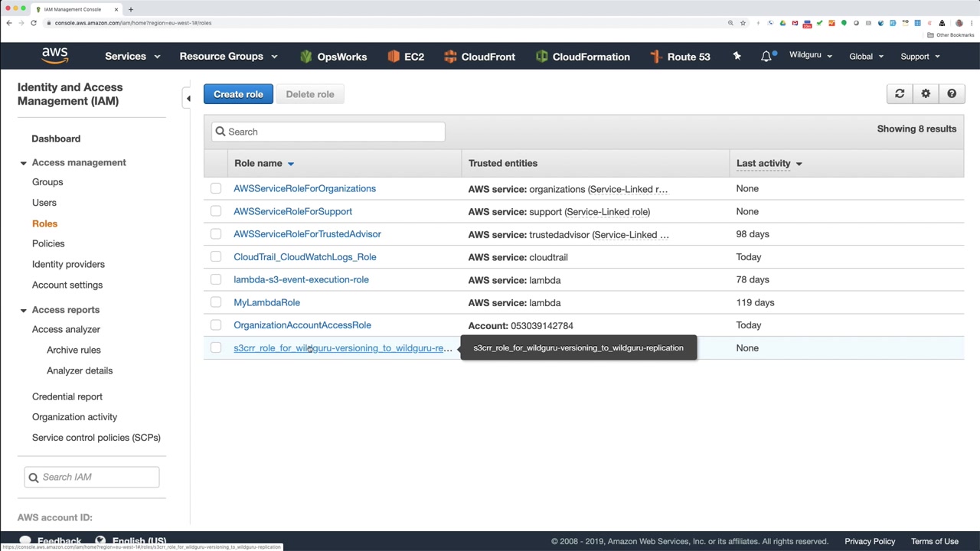The height and width of the screenshot is (551, 980).
Task: Tick the lambda-s3-event-execution-role checkbox
Action: [216, 279]
